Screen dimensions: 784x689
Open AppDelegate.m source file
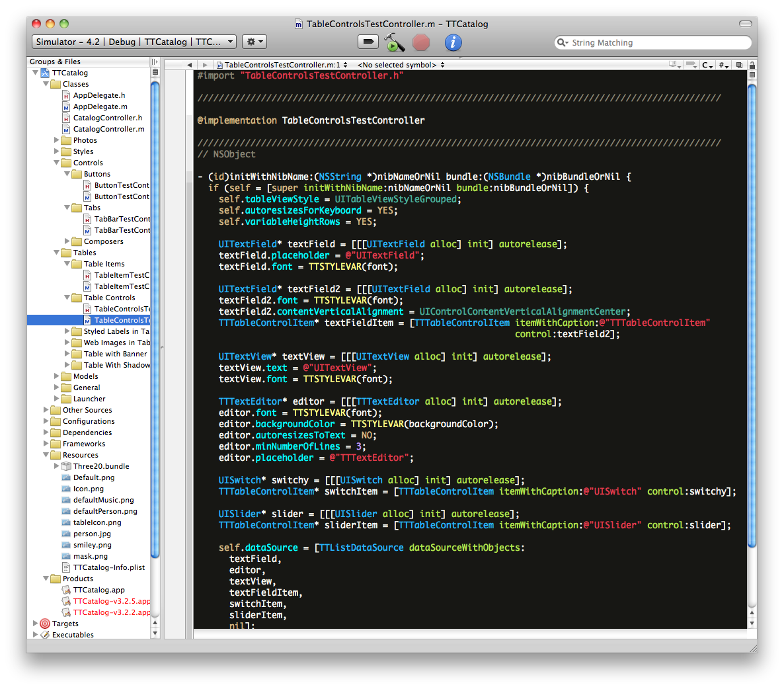coord(100,106)
